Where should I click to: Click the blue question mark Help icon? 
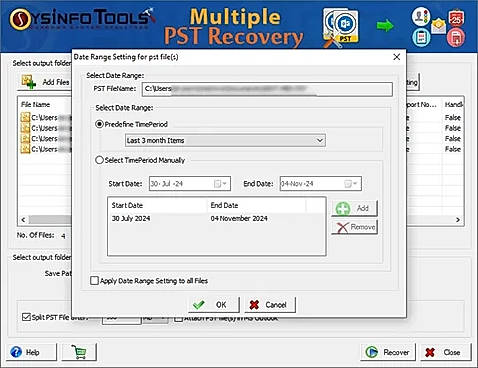point(16,352)
